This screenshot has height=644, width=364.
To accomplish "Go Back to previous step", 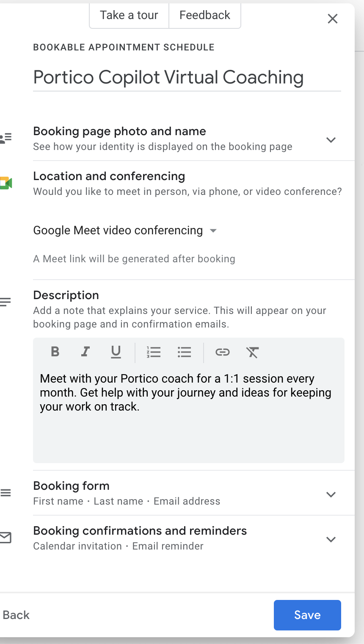I will click(16, 615).
